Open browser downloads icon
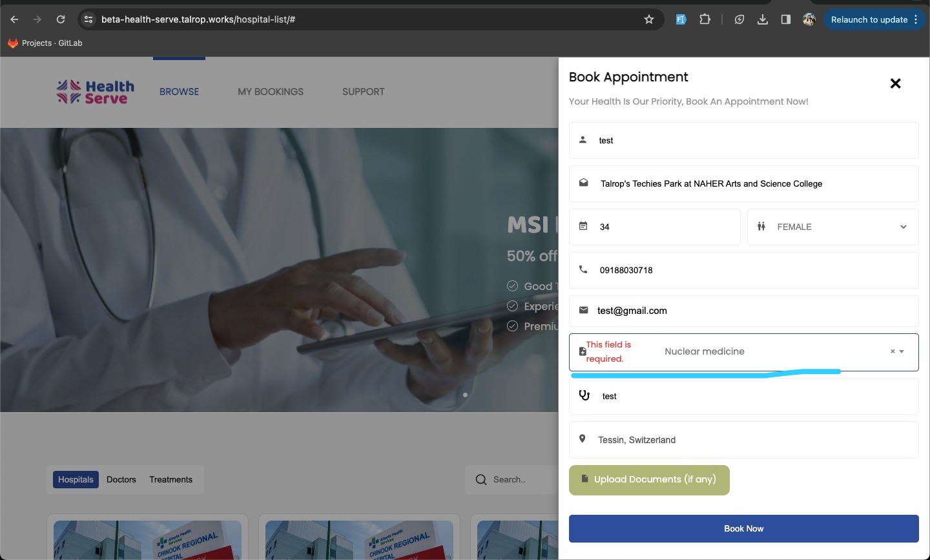 [x=763, y=19]
